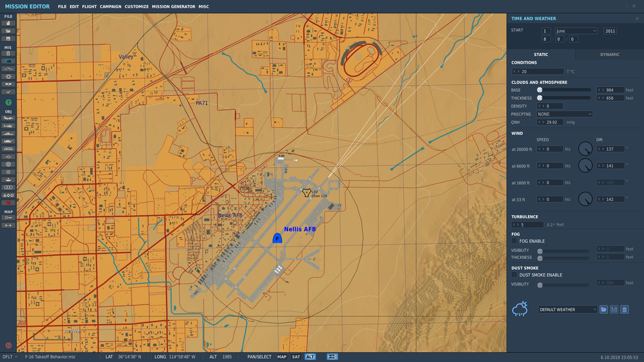Open the mission Briefing clipboard icon
Screen dimensions: 644x362
[x=8, y=53]
